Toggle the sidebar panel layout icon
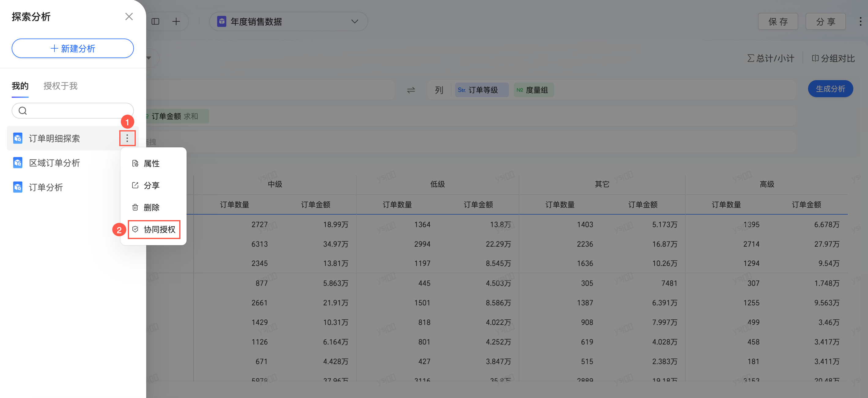This screenshot has width=868, height=398. click(155, 21)
